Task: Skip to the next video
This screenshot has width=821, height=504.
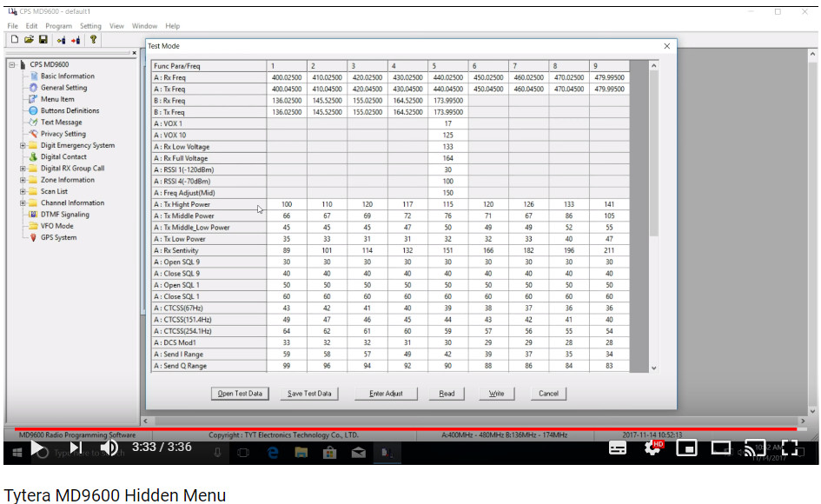Action: (x=76, y=448)
